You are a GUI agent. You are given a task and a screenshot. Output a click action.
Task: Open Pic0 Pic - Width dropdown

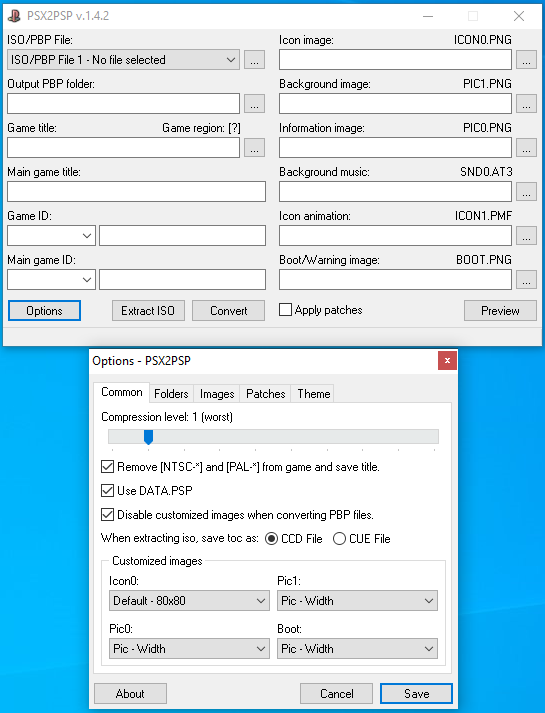[x=189, y=648]
